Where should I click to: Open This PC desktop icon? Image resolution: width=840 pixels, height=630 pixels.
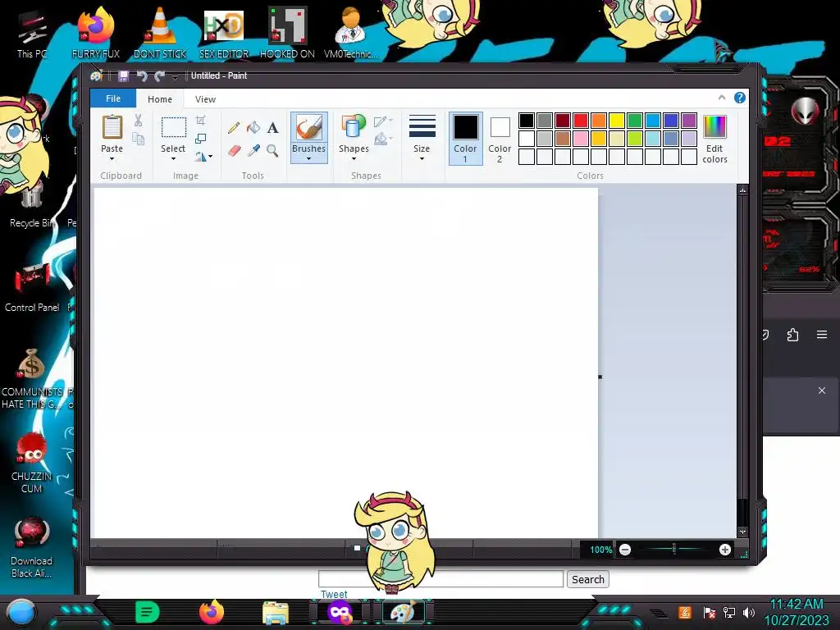[32, 34]
